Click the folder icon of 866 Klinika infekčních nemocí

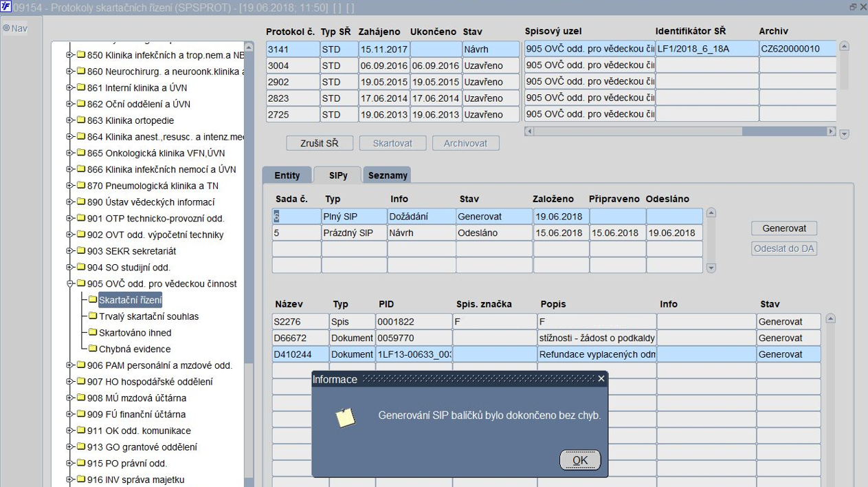(x=81, y=169)
